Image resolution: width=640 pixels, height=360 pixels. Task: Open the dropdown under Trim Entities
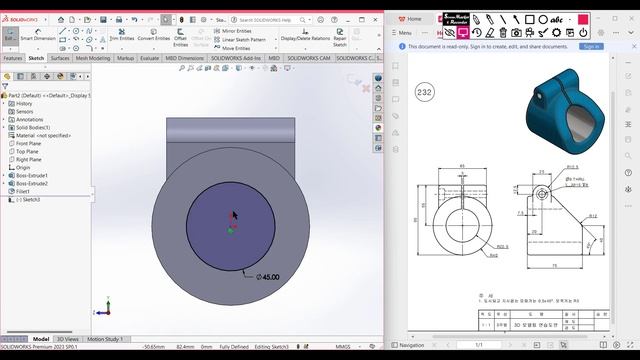(x=122, y=48)
